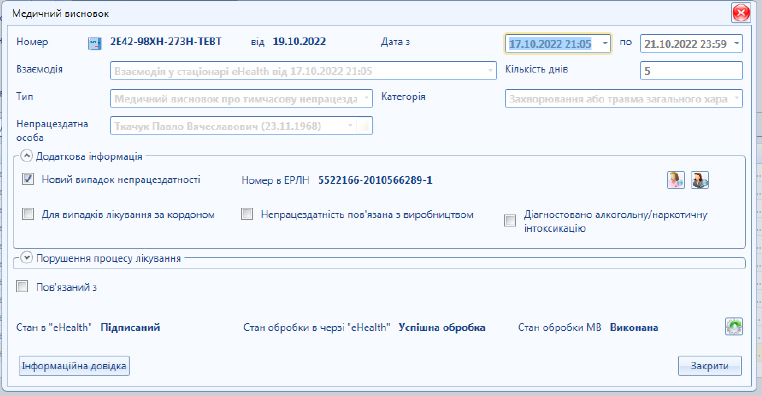Click the Виконана status text

(x=634, y=327)
